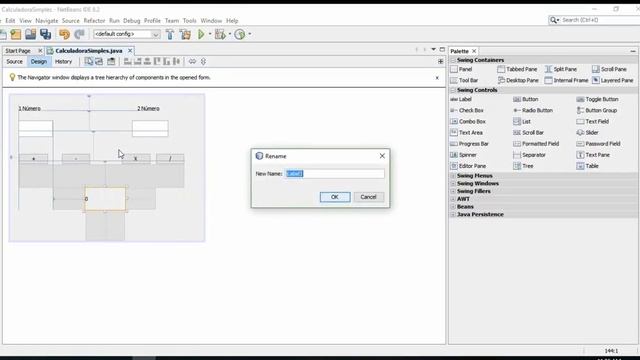Image resolution: width=640 pixels, height=360 pixels.
Task: Click the Clean and Build Project icon
Action: pos(185,34)
